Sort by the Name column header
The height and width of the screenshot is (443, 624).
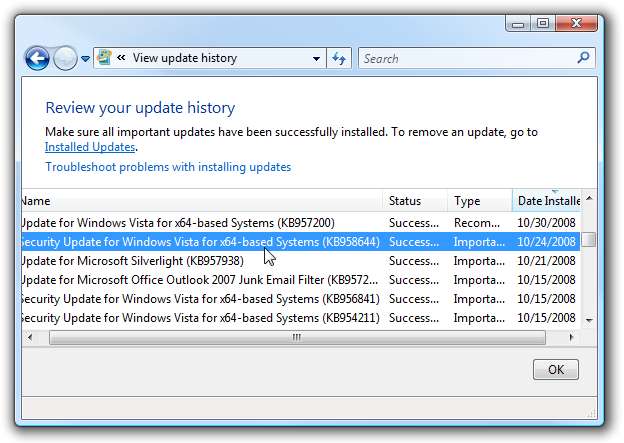pos(202,201)
